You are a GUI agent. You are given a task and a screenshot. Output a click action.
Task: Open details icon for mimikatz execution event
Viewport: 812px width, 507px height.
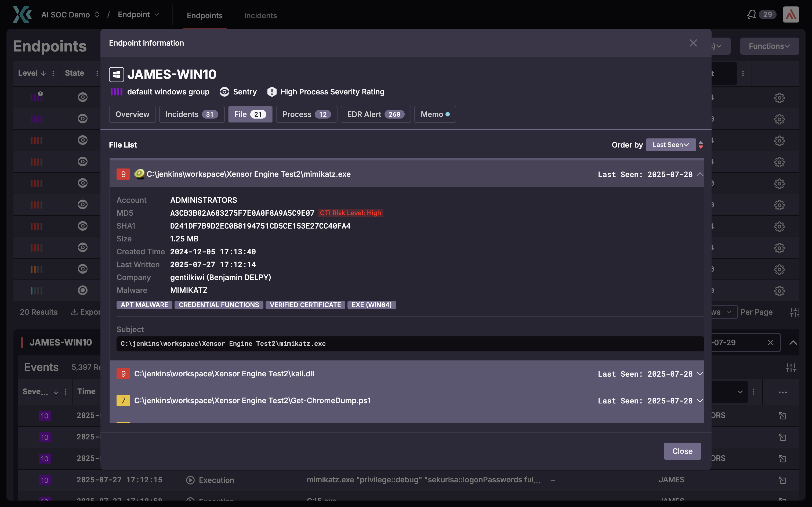click(782, 480)
